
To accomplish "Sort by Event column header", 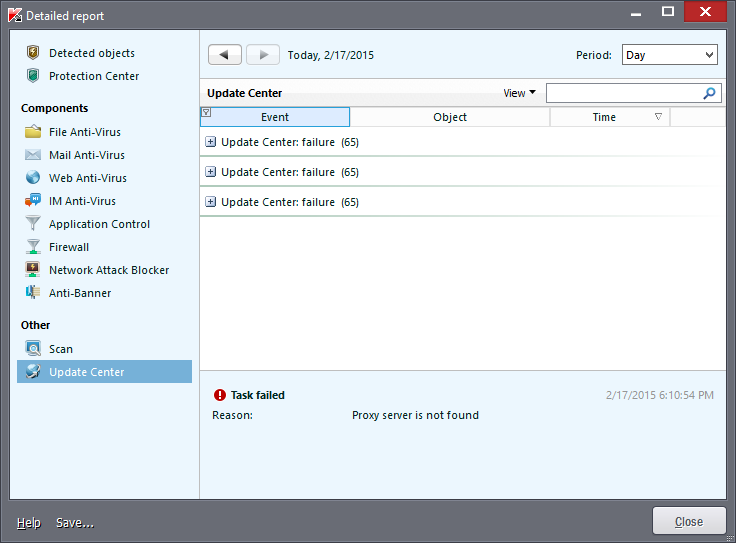I will [x=275, y=117].
